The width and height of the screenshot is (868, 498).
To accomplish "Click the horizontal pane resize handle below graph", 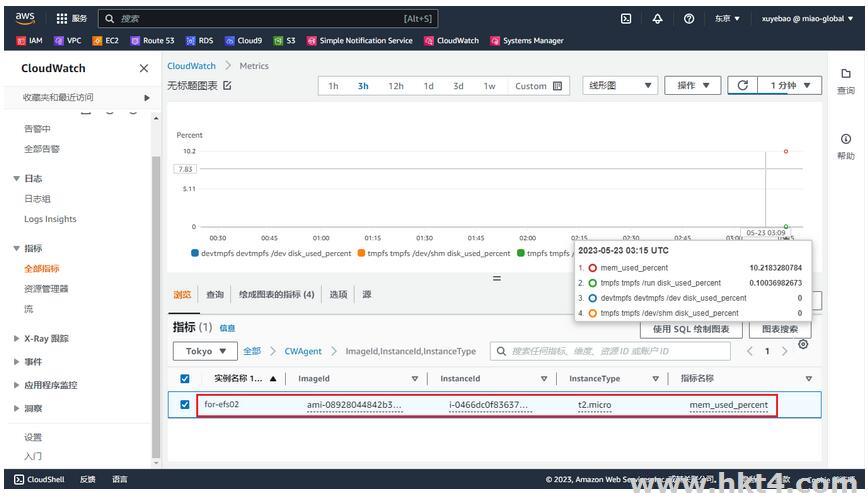I will pyautogui.click(x=497, y=278).
